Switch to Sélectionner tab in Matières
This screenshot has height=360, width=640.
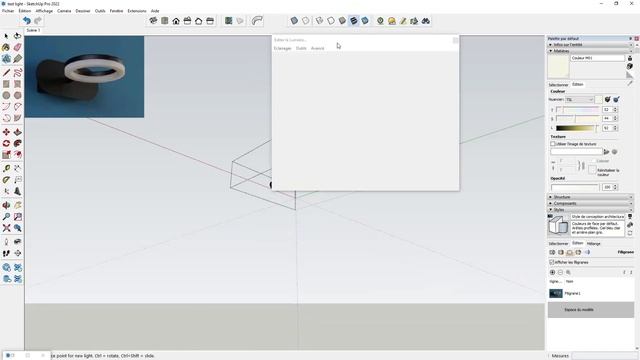pyautogui.click(x=558, y=84)
